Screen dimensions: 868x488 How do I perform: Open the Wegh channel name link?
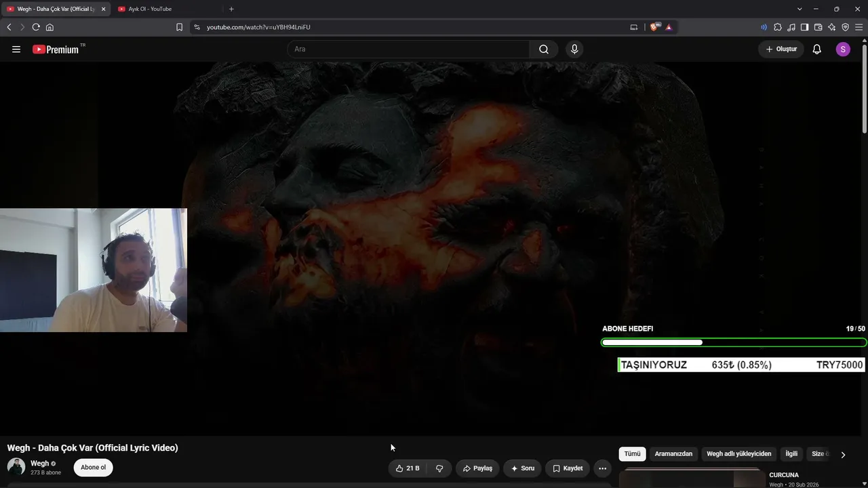pyautogui.click(x=39, y=464)
